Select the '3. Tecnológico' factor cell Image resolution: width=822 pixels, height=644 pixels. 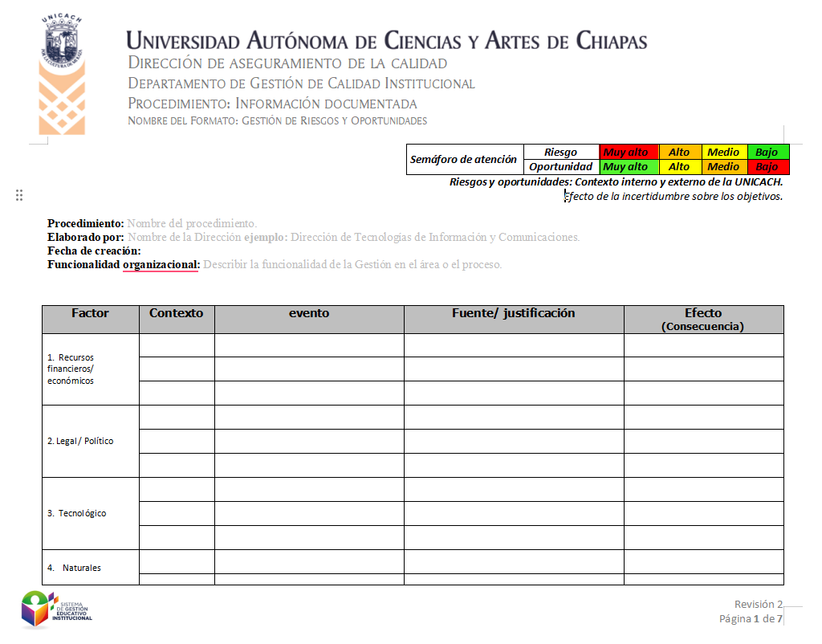(90, 513)
